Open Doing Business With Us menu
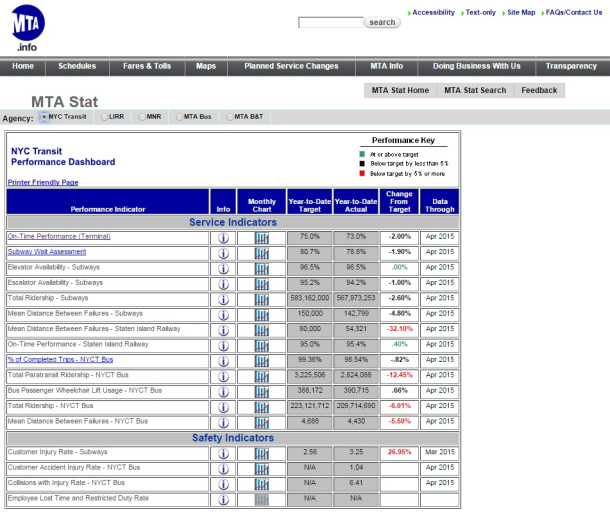 pos(477,66)
